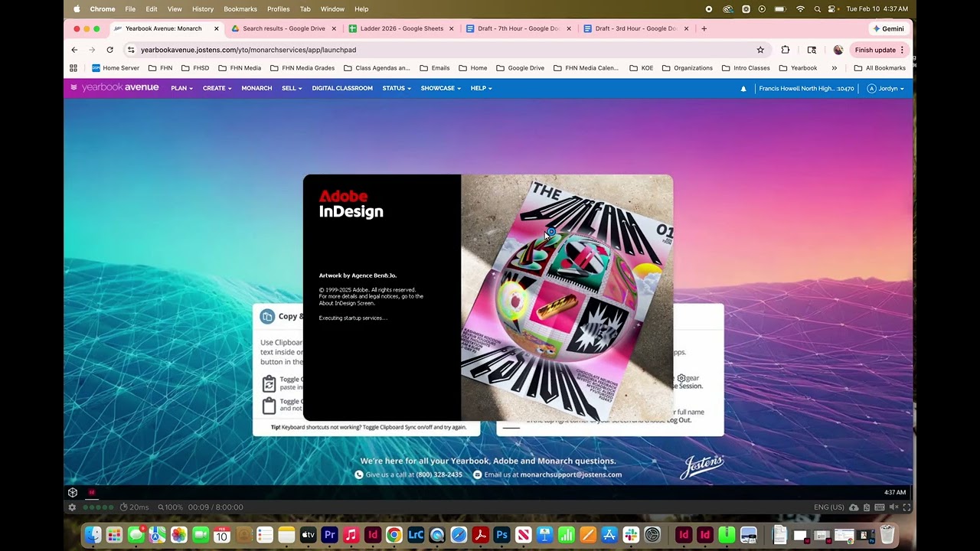Open Numbers in the dock
This screenshot has width=980, height=551.
pos(567,535)
